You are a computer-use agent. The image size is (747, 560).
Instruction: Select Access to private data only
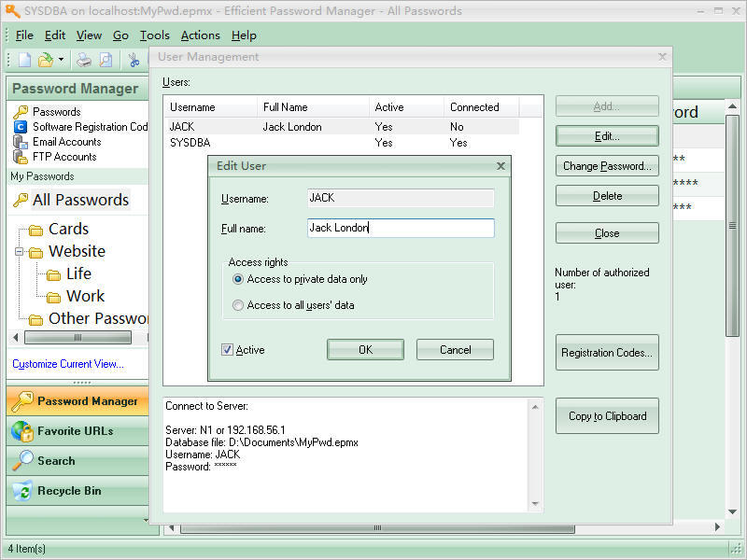click(x=238, y=279)
